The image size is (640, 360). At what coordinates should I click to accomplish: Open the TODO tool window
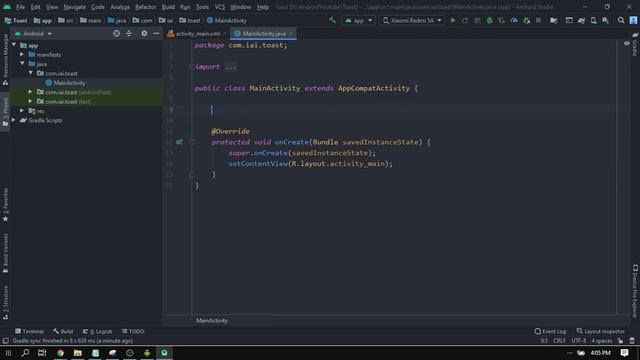click(133, 331)
